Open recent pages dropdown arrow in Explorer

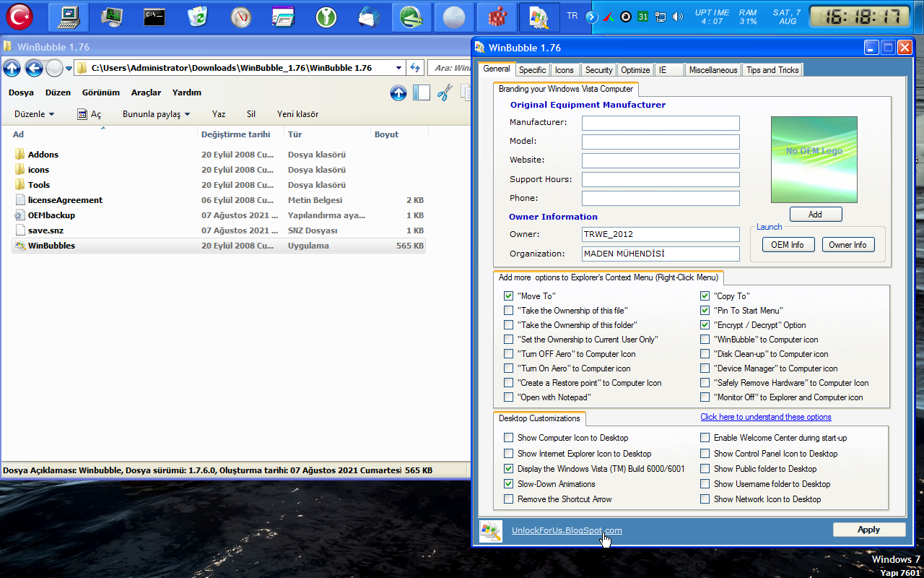click(x=69, y=68)
